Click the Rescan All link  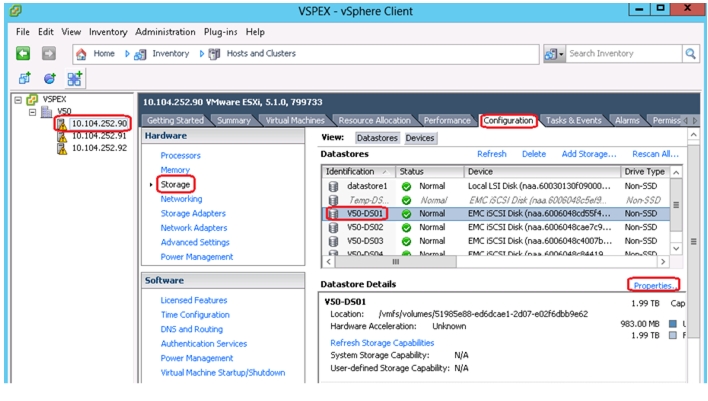tap(655, 154)
